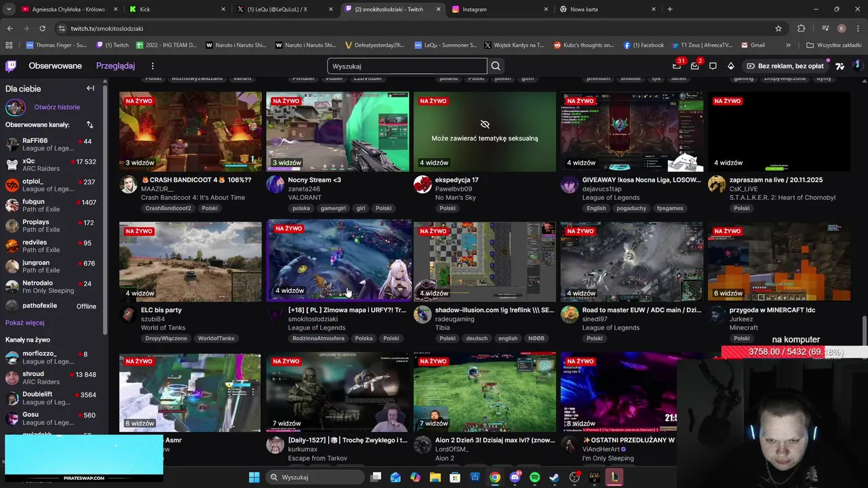Open the Tibia game category link
The width and height of the screenshot is (868, 488).
point(443,327)
